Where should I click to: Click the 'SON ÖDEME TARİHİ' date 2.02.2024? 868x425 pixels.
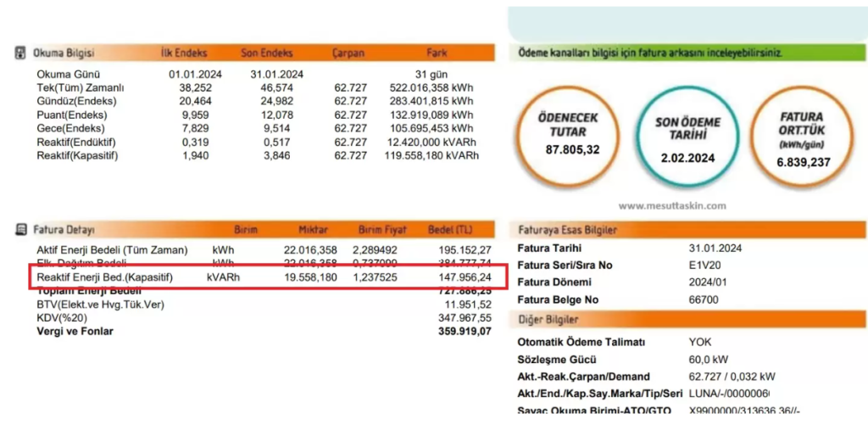tap(687, 158)
